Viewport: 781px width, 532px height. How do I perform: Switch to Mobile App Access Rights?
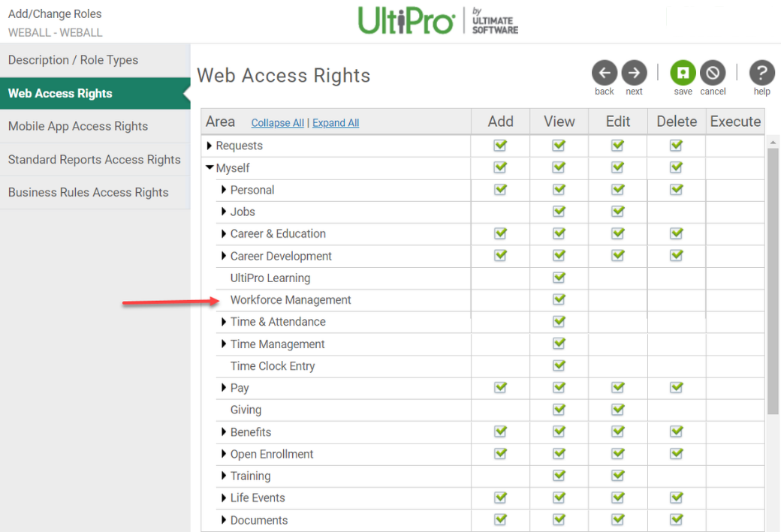[78, 126]
